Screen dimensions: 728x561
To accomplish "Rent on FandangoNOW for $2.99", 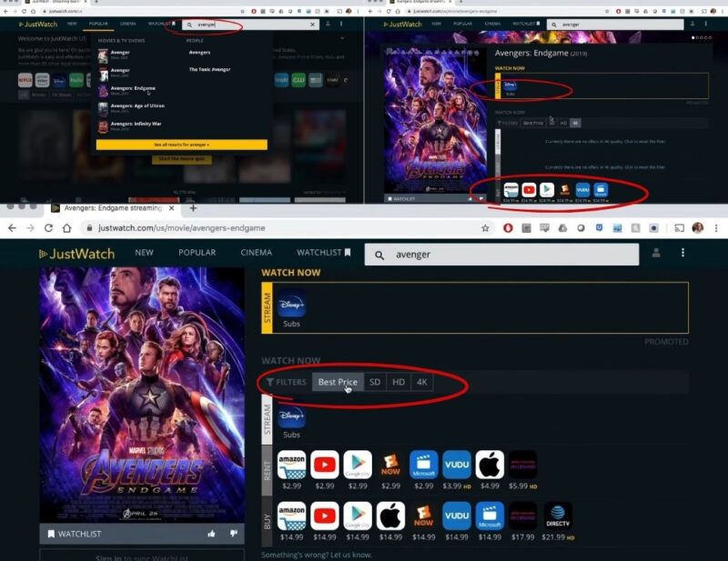I will [x=390, y=465].
